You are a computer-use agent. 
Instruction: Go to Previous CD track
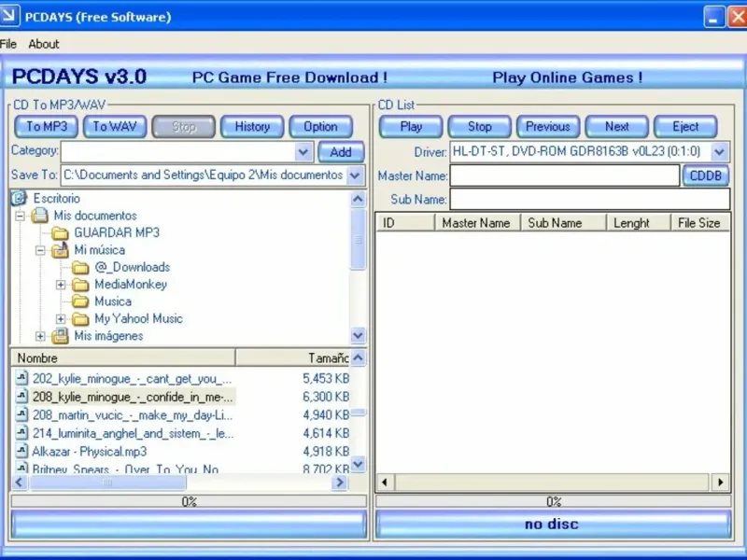548,127
